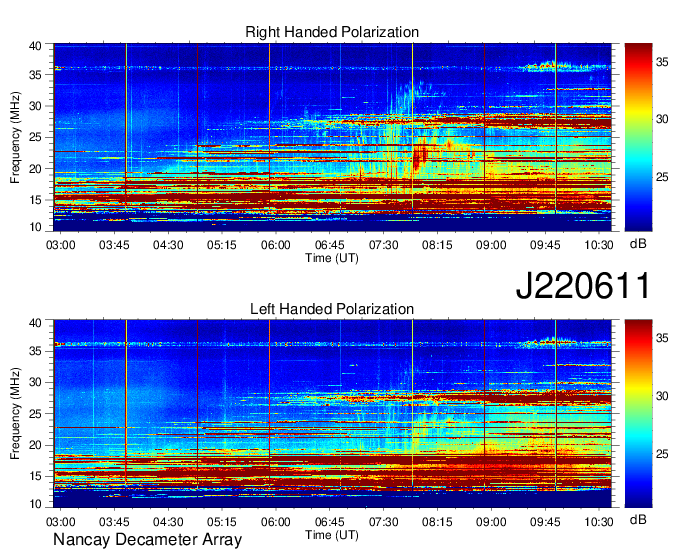680x552 pixels.
Task: Click "04:30" time tick on Left Handed plot
Action: (168, 522)
